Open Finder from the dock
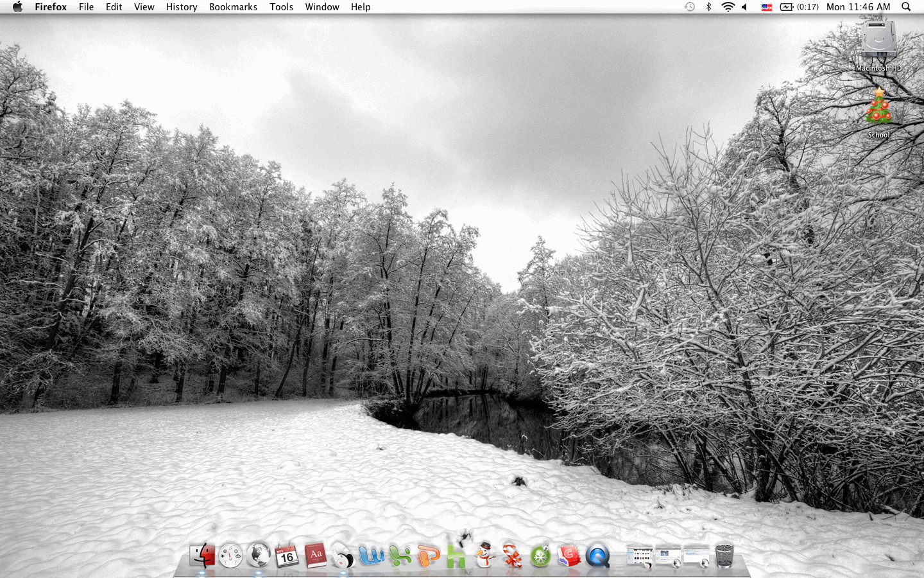This screenshot has height=578, width=924. tap(202, 556)
